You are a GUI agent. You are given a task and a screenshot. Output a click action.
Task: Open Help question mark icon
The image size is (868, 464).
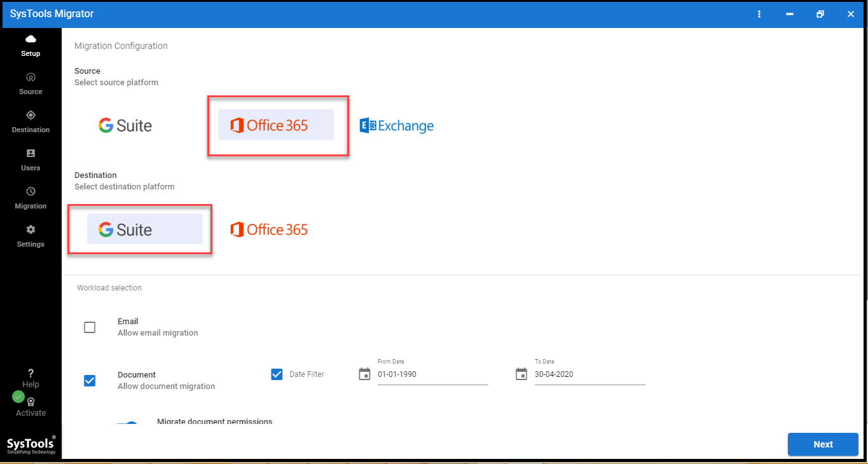tap(31, 373)
